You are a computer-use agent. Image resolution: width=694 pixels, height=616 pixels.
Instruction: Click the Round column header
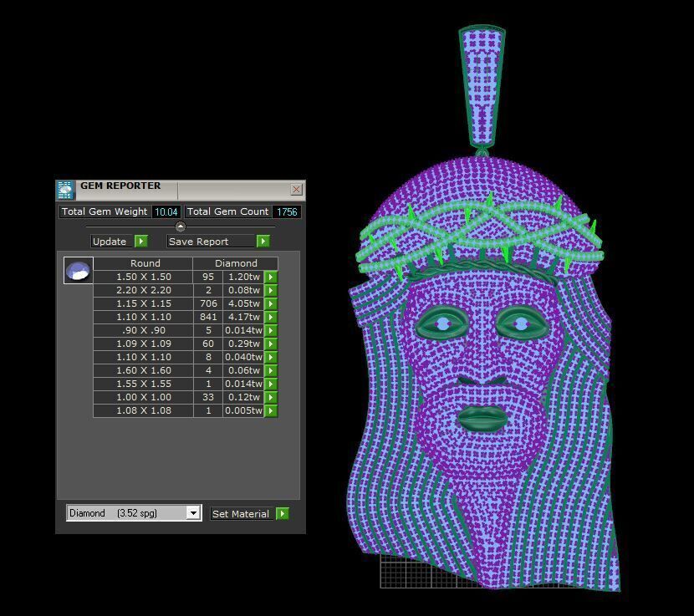tap(143, 263)
